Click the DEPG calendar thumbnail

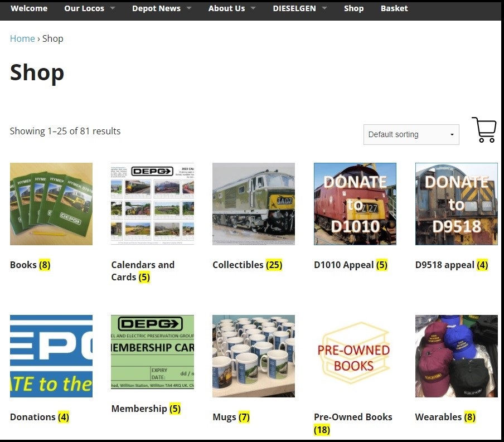point(152,204)
